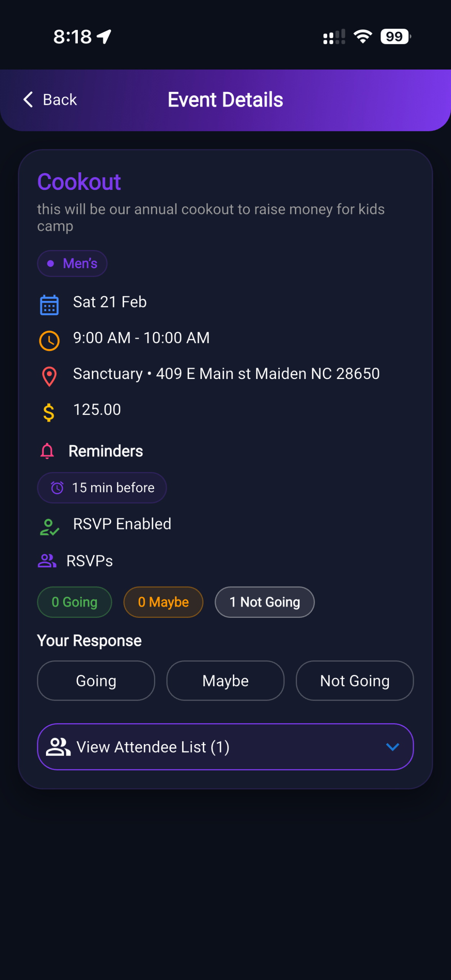This screenshot has width=451, height=980.
Task: Click the blue chevron on attendee list
Action: (393, 747)
